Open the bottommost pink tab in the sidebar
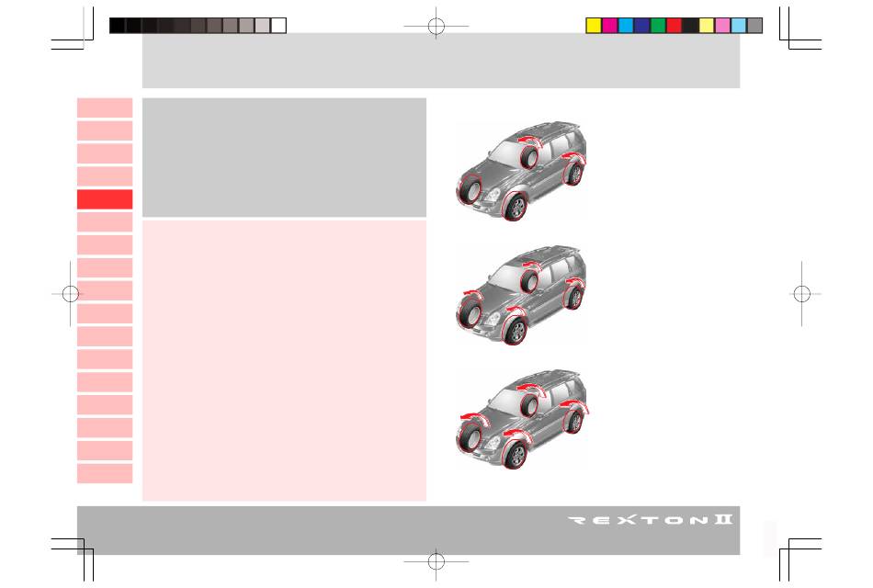This screenshot has width=873, height=588. click(105, 473)
